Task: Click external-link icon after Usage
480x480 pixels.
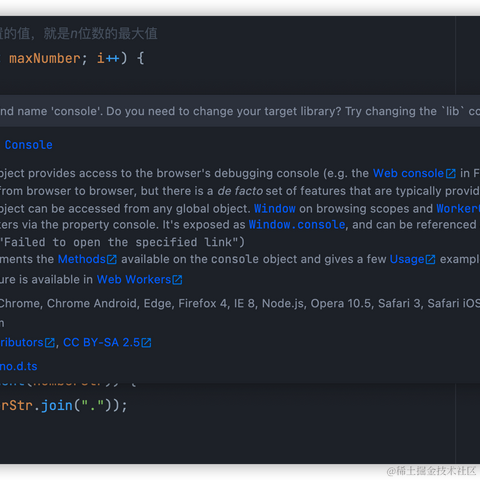Action: [x=430, y=260]
